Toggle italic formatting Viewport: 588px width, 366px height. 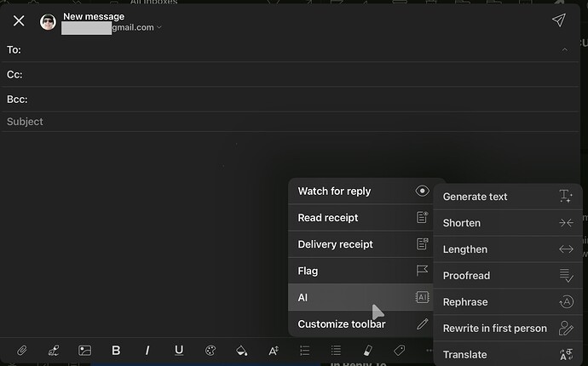(x=147, y=351)
